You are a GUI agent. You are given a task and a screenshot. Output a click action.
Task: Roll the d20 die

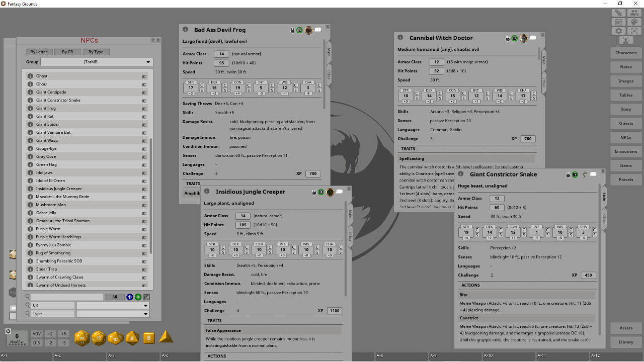pyautogui.click(x=82, y=338)
